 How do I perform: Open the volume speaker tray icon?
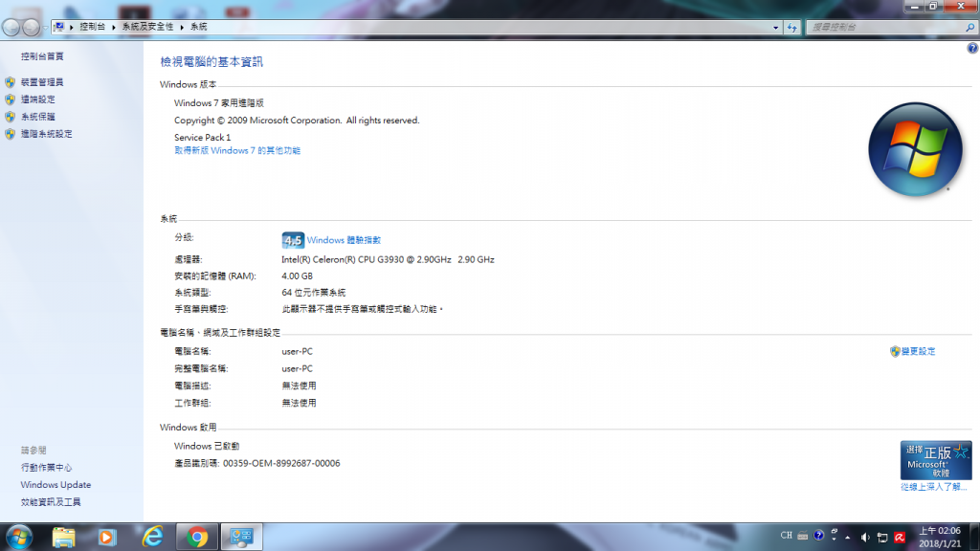[865, 538]
